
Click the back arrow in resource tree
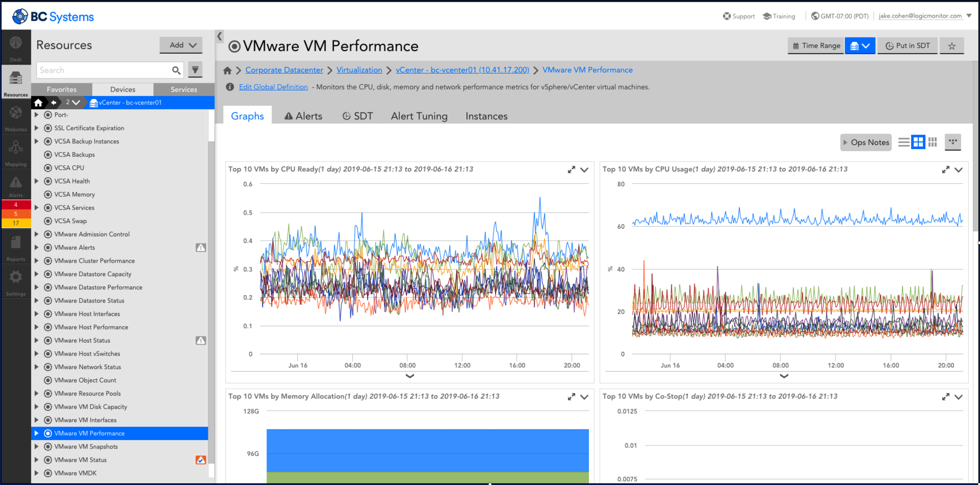[x=54, y=103]
